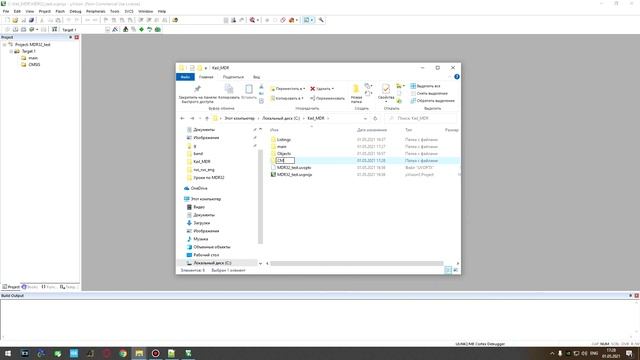Select OneDrive in Explorer navigation pane

(199, 188)
